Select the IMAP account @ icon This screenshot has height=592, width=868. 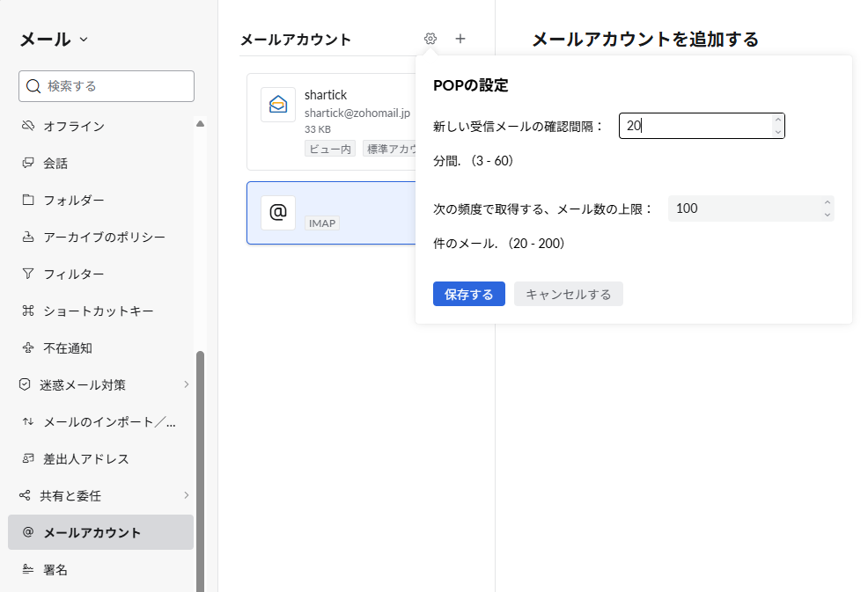click(278, 212)
